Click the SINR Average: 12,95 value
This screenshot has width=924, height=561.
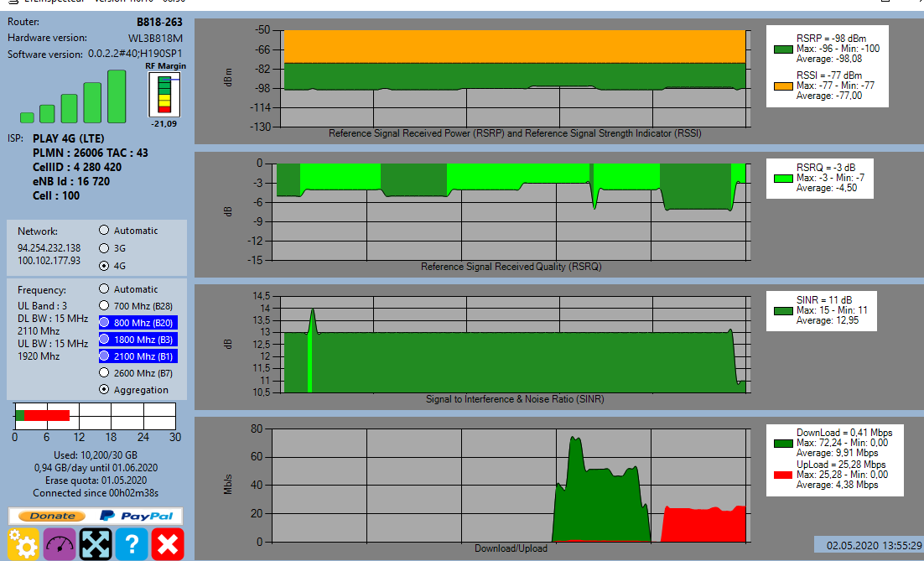tap(828, 320)
